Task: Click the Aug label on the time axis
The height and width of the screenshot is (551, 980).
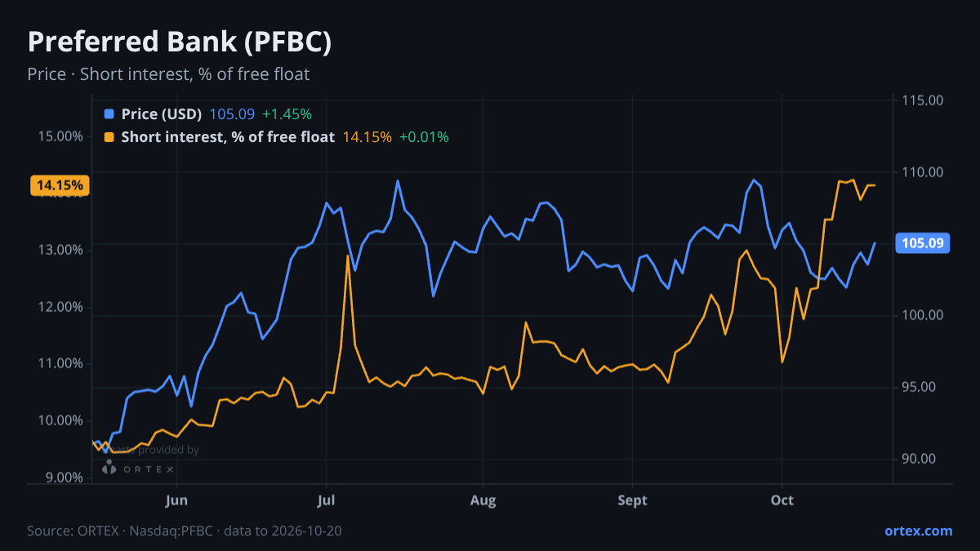Action: (x=483, y=500)
